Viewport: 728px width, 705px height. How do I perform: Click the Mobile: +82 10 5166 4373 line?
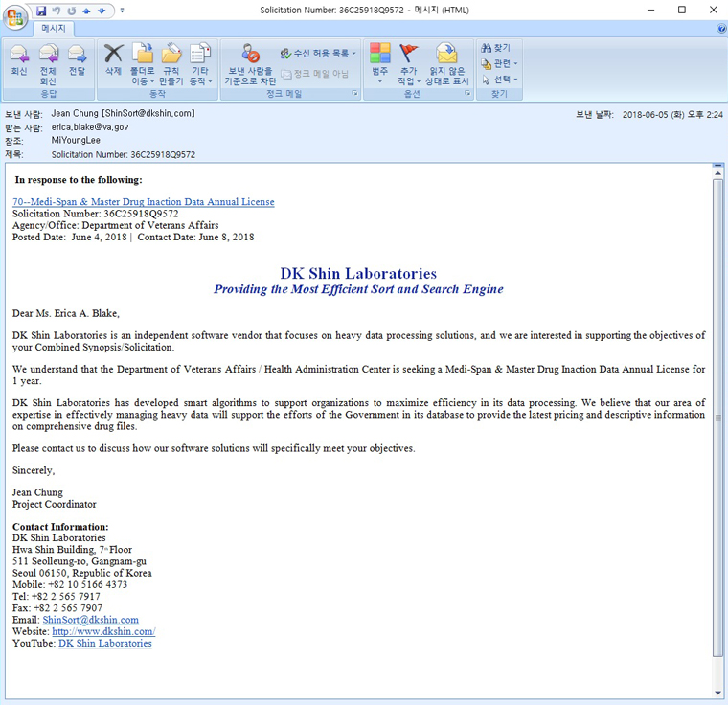(x=70, y=584)
